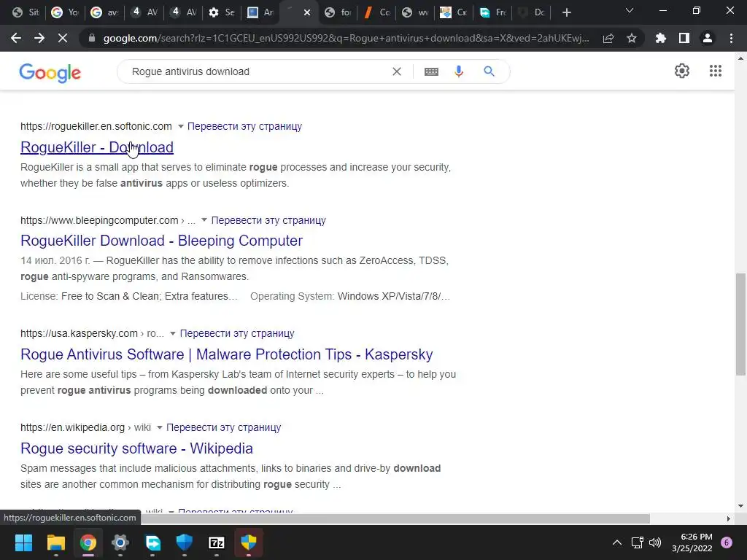Switch to the Google 'av' tab
The width and height of the screenshot is (747, 560).
104,12
